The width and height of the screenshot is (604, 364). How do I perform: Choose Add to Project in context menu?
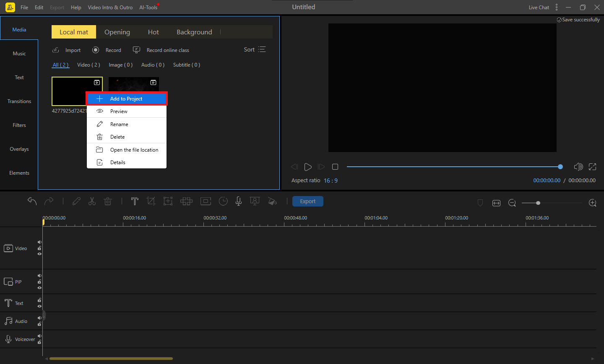[x=127, y=99]
